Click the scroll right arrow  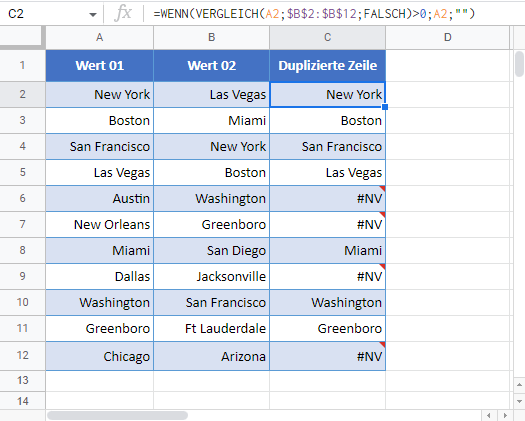pos(505,416)
